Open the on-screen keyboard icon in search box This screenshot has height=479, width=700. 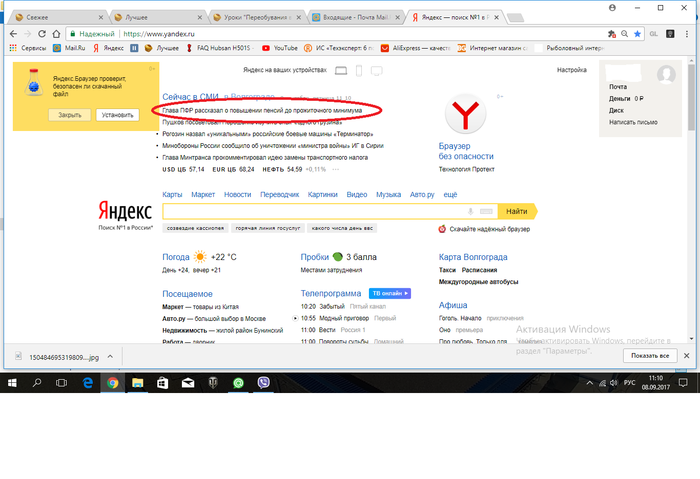[x=486, y=211]
